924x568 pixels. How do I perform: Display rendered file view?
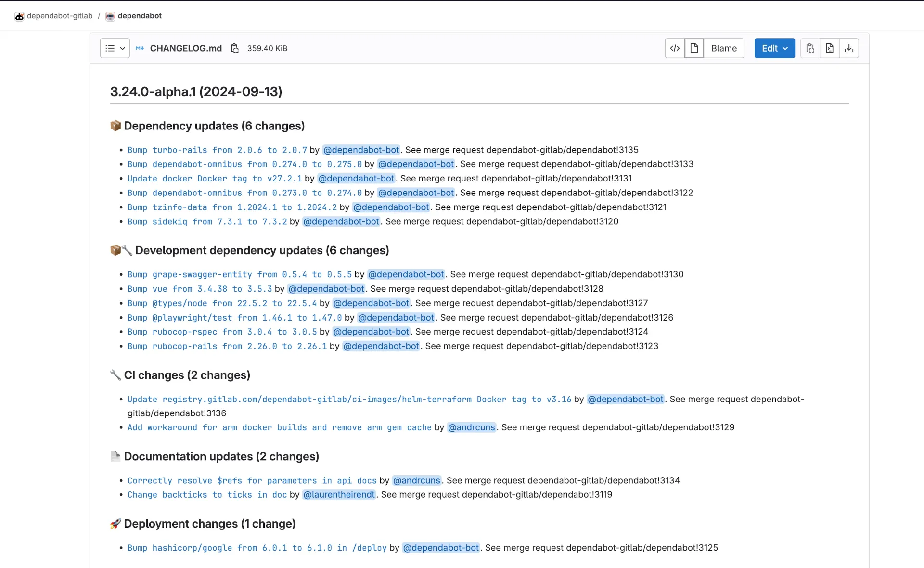(x=694, y=48)
